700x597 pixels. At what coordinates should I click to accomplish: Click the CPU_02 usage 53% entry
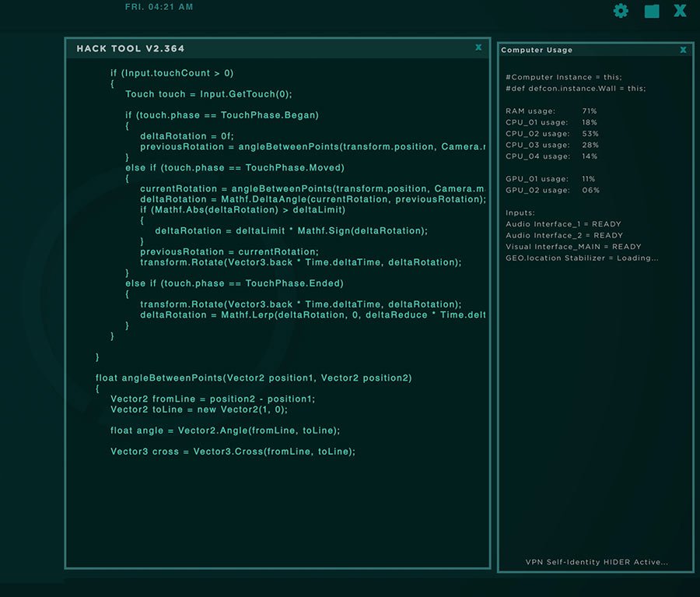click(551, 134)
